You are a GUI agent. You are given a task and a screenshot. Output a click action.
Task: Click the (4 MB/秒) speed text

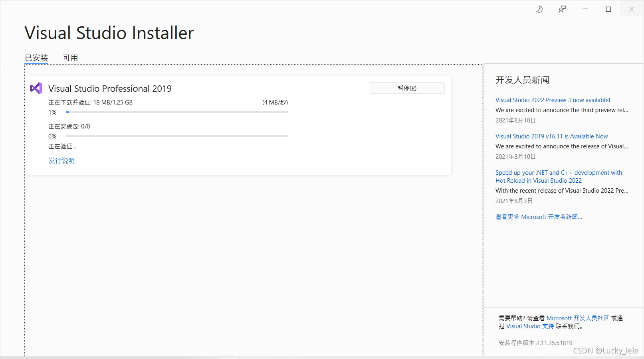click(x=275, y=103)
